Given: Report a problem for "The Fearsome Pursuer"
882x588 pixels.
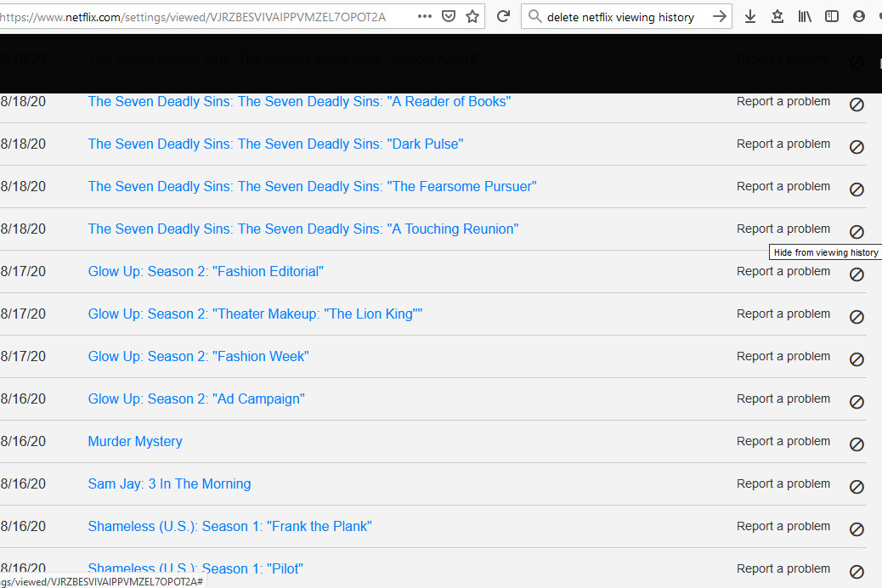Looking at the screenshot, I should 783,186.
